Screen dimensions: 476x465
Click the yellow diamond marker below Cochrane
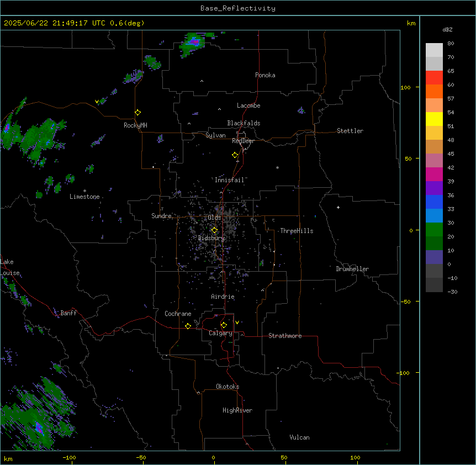tap(188, 326)
